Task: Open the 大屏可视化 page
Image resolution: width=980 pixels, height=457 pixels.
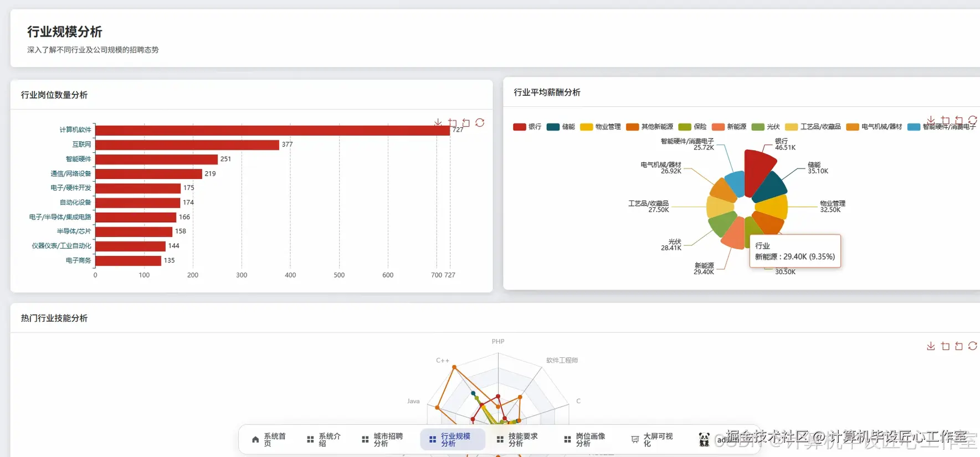Action: (x=653, y=440)
